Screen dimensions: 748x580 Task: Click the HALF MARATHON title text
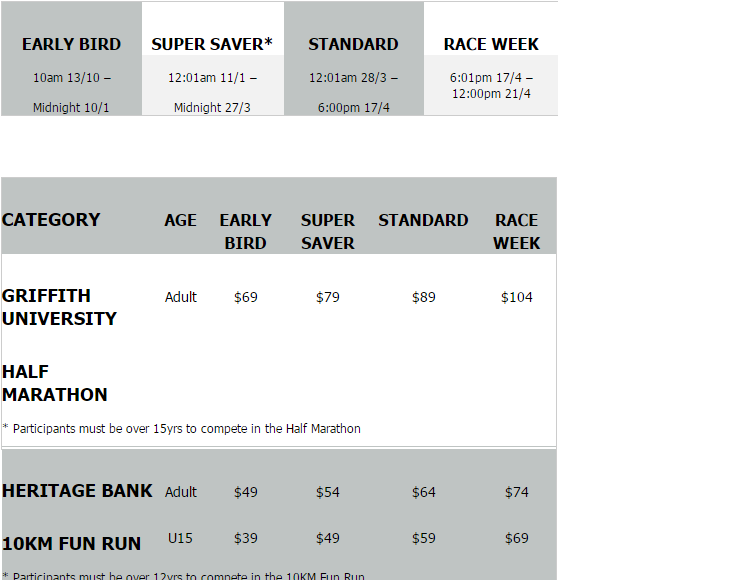click(54, 383)
